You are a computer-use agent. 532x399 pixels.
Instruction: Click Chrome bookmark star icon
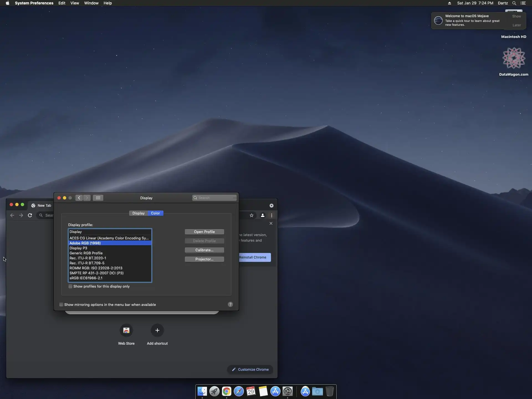[x=252, y=215]
